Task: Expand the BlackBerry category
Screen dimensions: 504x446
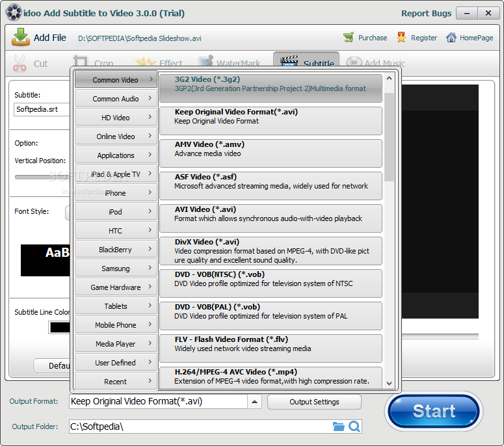Action: pyautogui.click(x=116, y=250)
